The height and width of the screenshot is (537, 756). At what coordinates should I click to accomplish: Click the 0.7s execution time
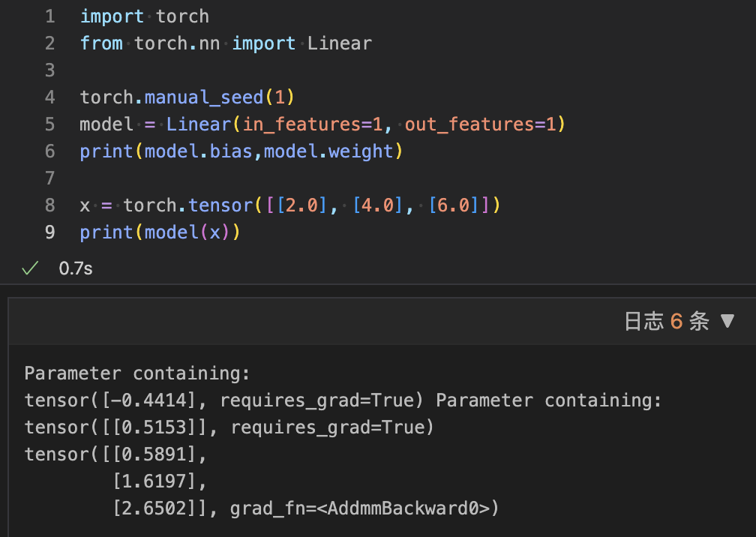pos(76,268)
